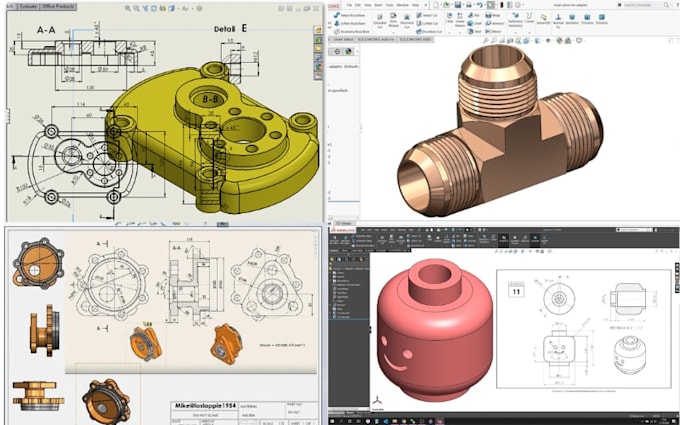Click orange flange thumbnail at top of bottom-left window
Image resolution: width=680 pixels, height=425 pixels.
click(38, 263)
